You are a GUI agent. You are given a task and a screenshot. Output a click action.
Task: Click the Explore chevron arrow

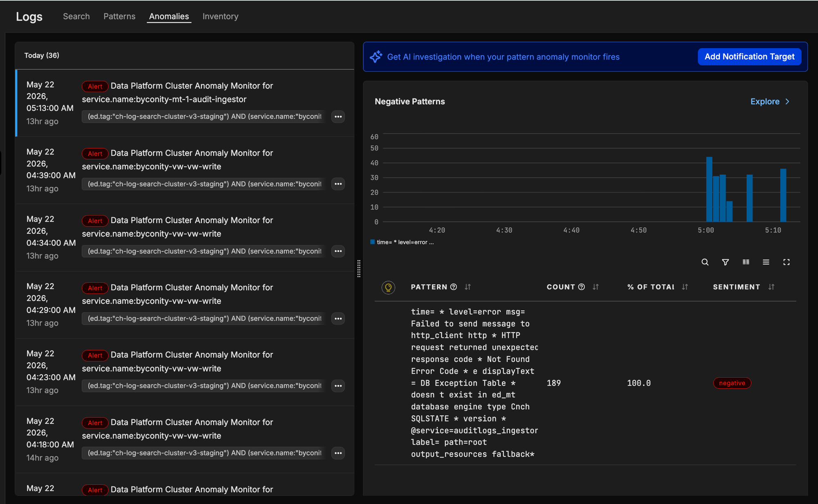tap(787, 101)
